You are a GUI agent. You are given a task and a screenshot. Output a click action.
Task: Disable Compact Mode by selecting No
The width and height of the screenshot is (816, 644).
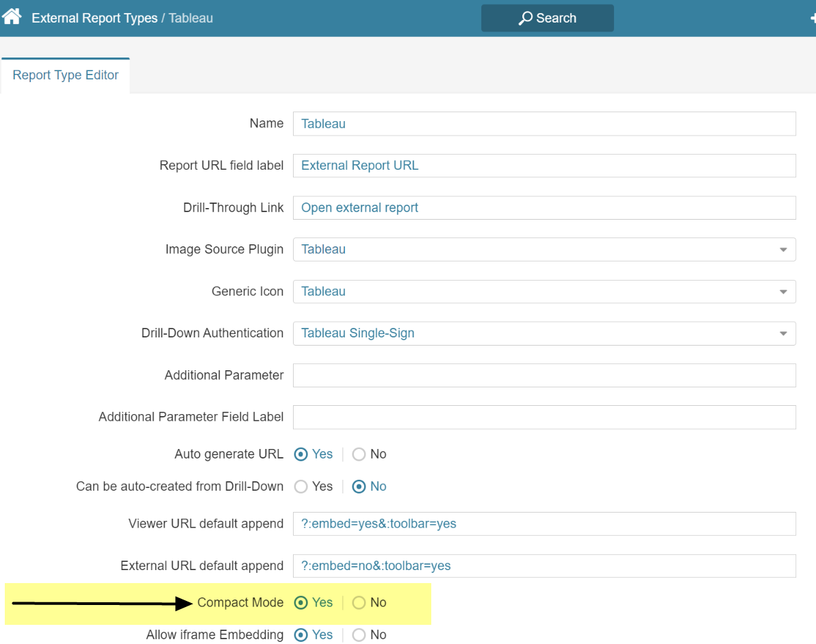click(359, 602)
